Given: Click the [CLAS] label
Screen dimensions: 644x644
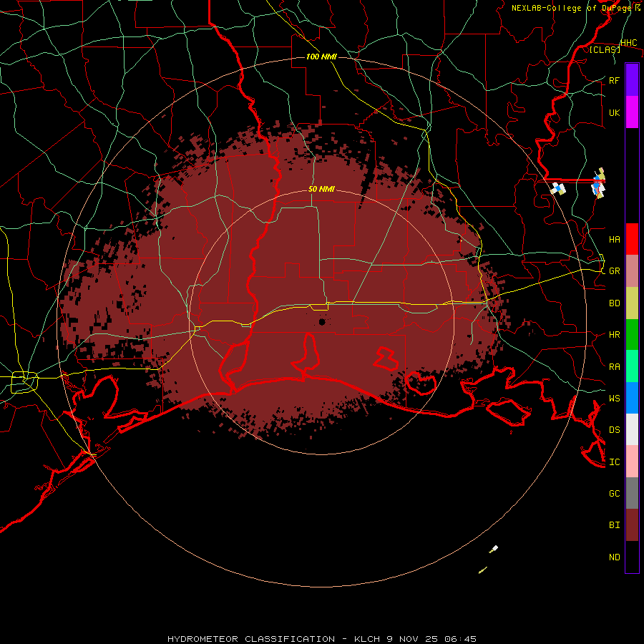Looking at the screenshot, I should [605, 49].
